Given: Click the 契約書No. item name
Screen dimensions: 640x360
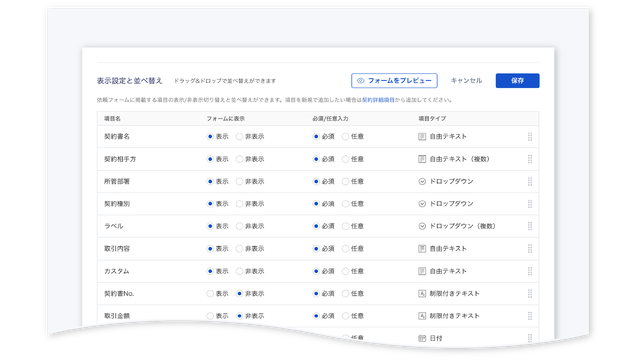Looking at the screenshot, I should (119, 293).
